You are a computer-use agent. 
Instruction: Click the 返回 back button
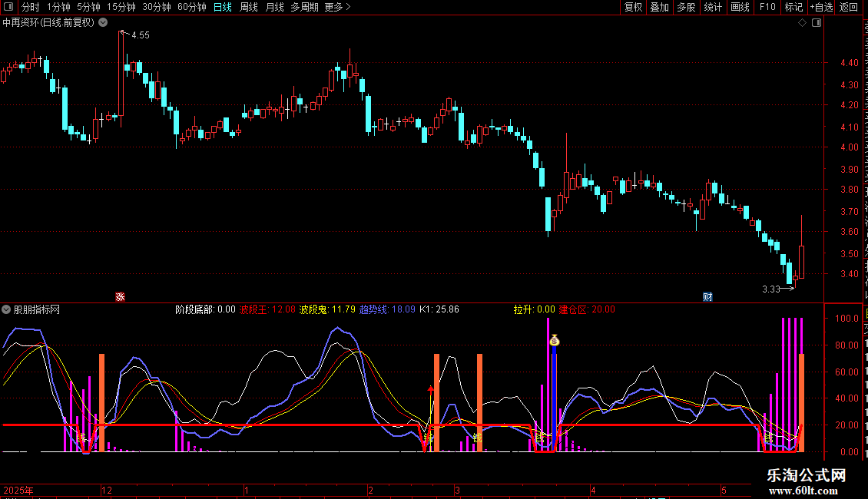pyautogui.click(x=848, y=7)
